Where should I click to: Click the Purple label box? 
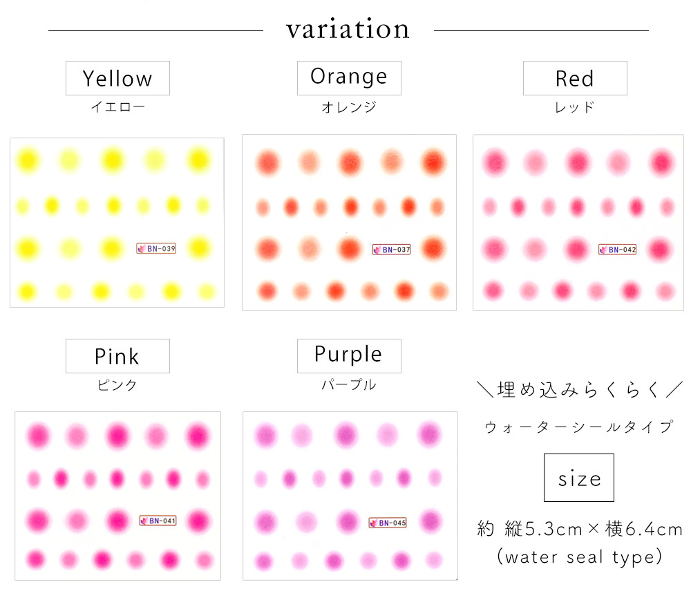(349, 356)
